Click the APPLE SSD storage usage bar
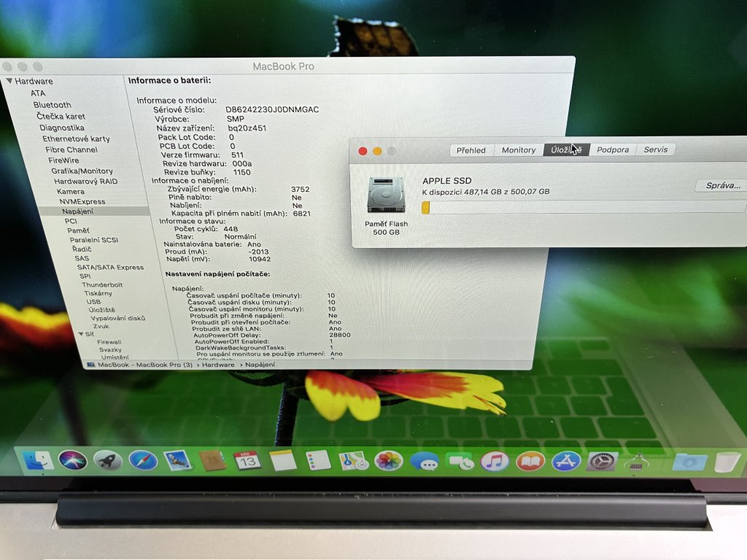The image size is (747, 560). 584,208
